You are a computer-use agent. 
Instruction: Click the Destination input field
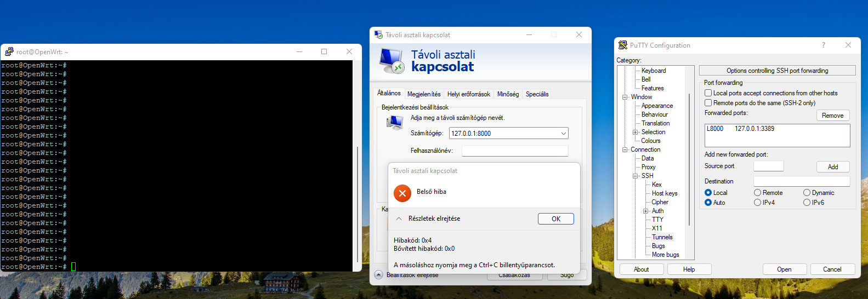coord(802,181)
